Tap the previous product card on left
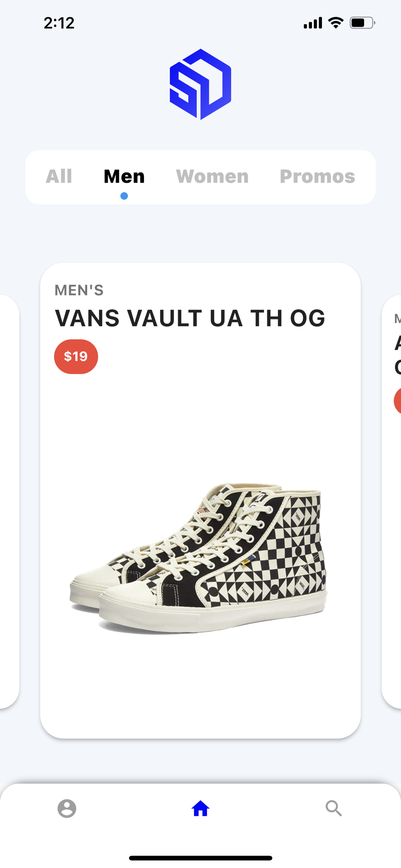The height and width of the screenshot is (868, 401). pyautogui.click(x=10, y=501)
